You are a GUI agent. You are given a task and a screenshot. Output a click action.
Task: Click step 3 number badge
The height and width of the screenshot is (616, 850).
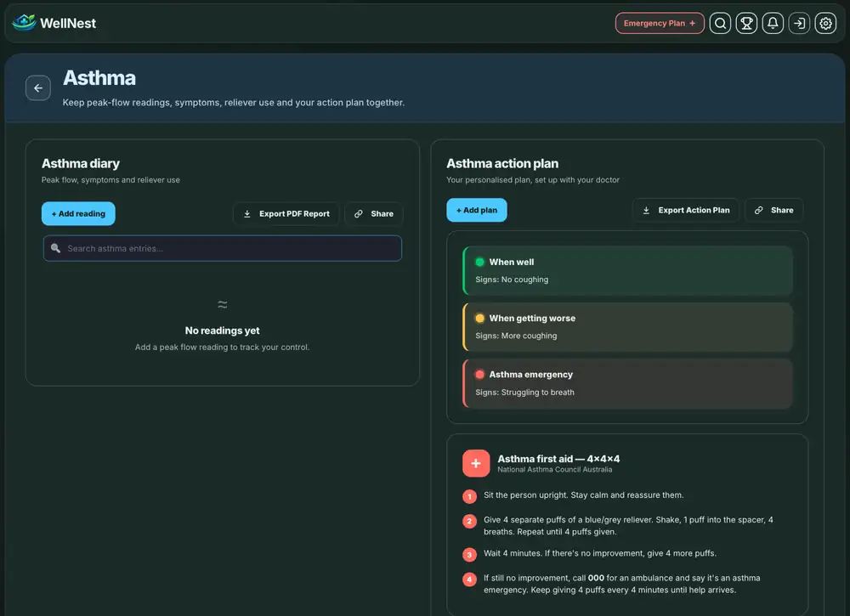click(x=469, y=555)
